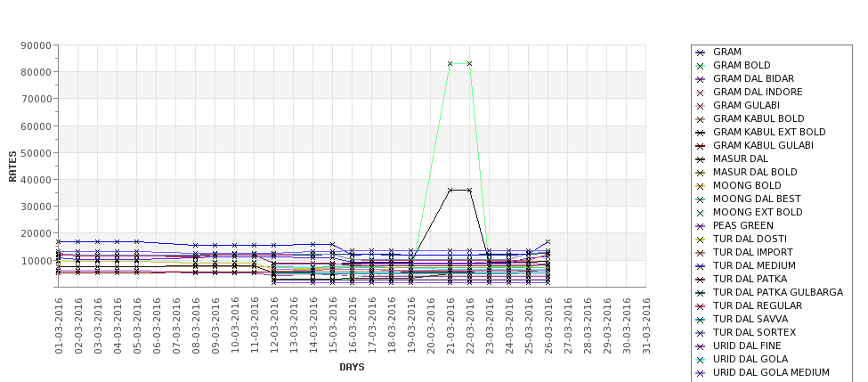
Task: Select the GRAM DAL INDORE legend label
Action: point(758,93)
